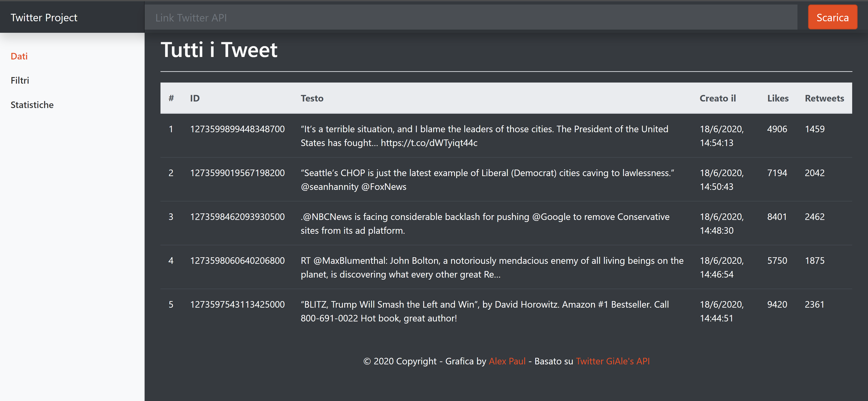This screenshot has width=868, height=401.
Task: Click the Testo column header
Action: tap(312, 98)
